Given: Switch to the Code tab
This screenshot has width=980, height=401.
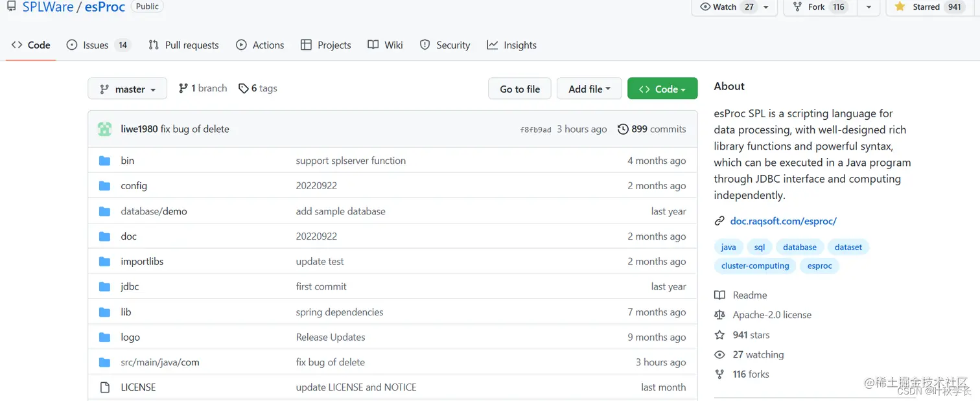Looking at the screenshot, I should (x=31, y=45).
